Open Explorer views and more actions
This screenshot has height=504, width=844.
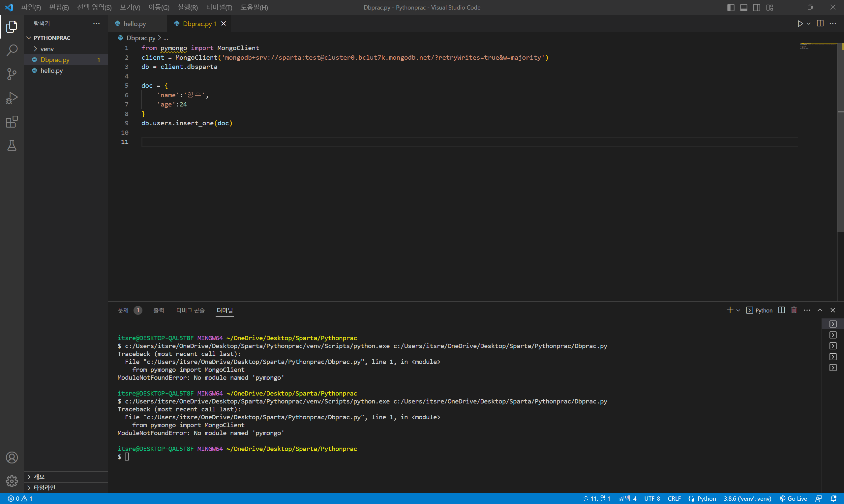coord(97,23)
